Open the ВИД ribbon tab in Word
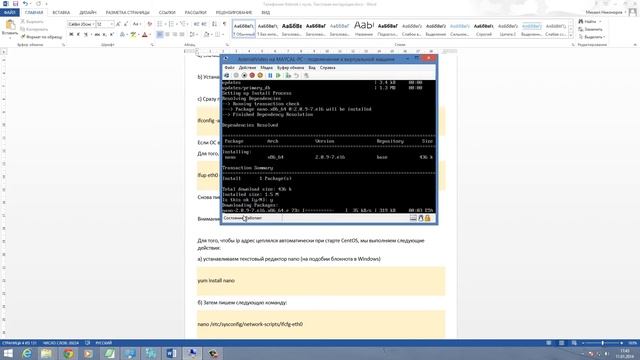This screenshot has width=640, height=360. point(265,13)
